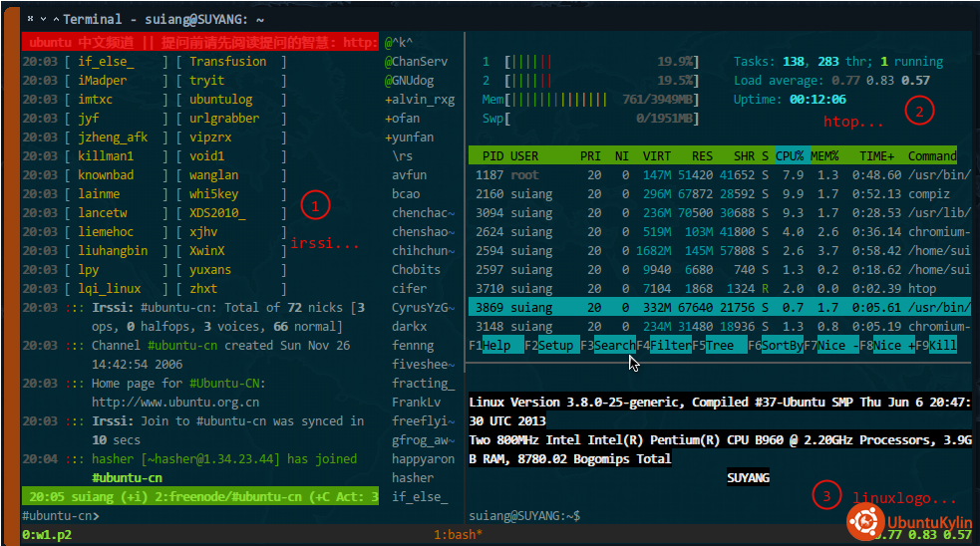Click the Mem usage meter bar

click(x=602, y=100)
